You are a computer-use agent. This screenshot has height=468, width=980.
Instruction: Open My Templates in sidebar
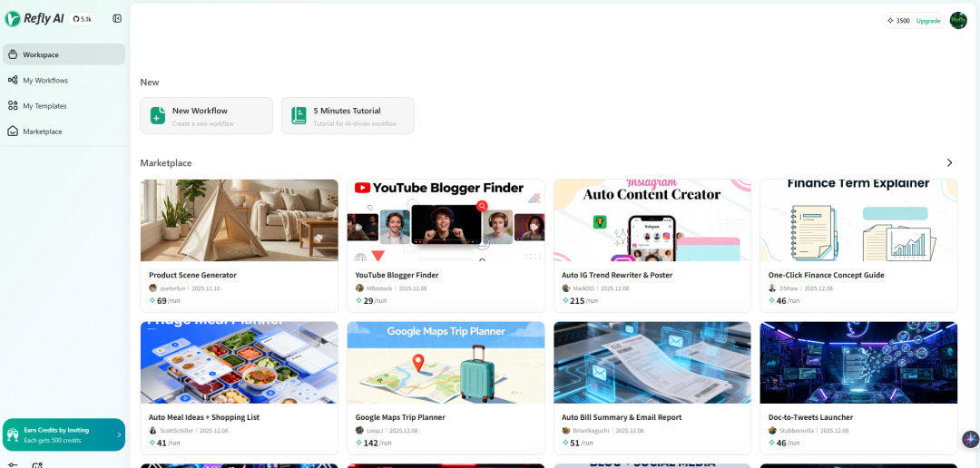(x=64, y=105)
